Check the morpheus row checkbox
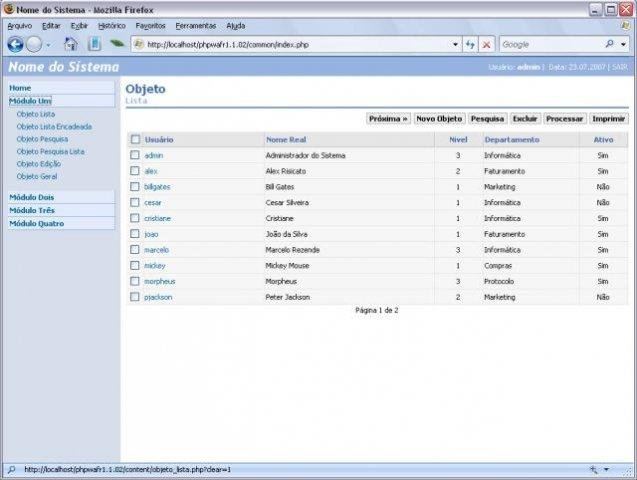Viewport: 637px width, 480px height. 135,281
